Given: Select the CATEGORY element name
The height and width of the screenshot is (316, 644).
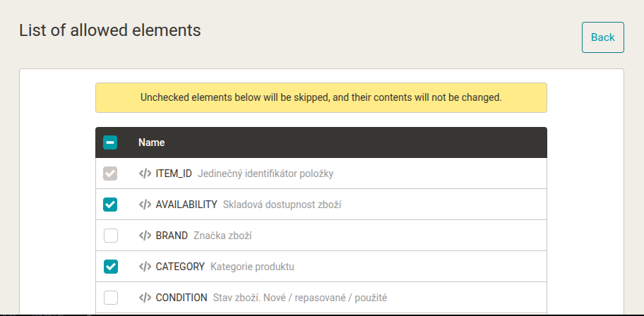Looking at the screenshot, I should [180, 267].
